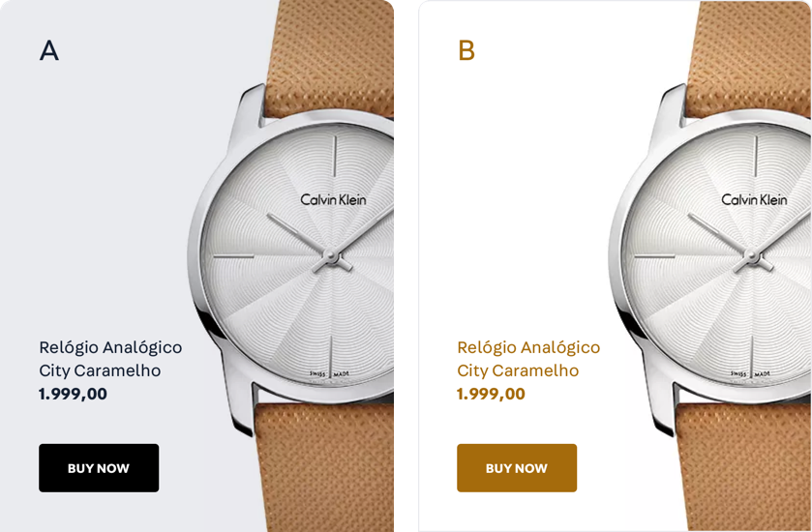Click watch hands center in card B
Image resolution: width=812 pixels, height=532 pixels.
[x=751, y=255]
